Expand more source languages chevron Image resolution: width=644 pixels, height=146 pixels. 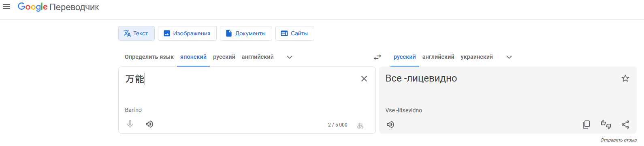tap(290, 57)
